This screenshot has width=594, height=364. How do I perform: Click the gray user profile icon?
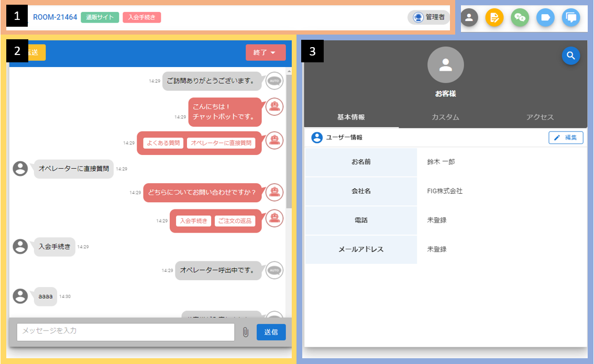(469, 17)
